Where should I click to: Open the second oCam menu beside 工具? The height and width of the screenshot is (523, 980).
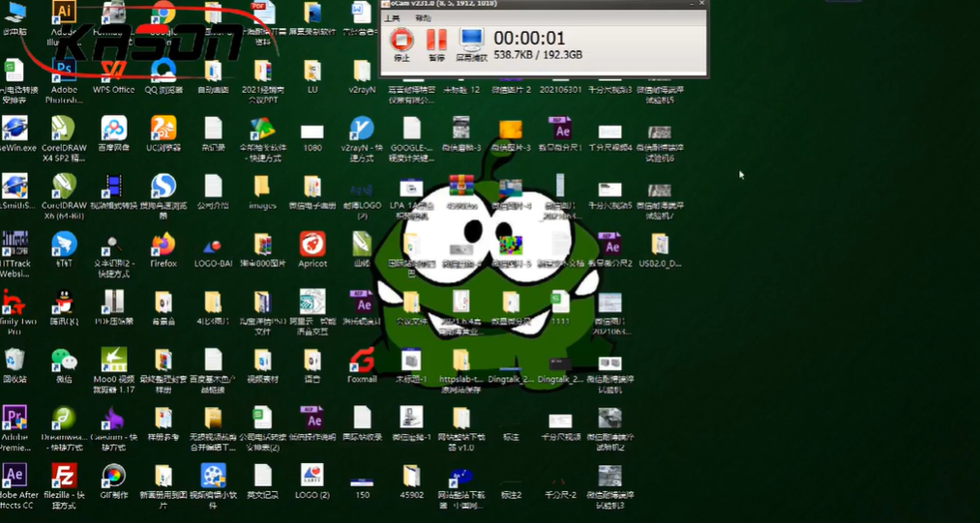pyautogui.click(x=423, y=17)
